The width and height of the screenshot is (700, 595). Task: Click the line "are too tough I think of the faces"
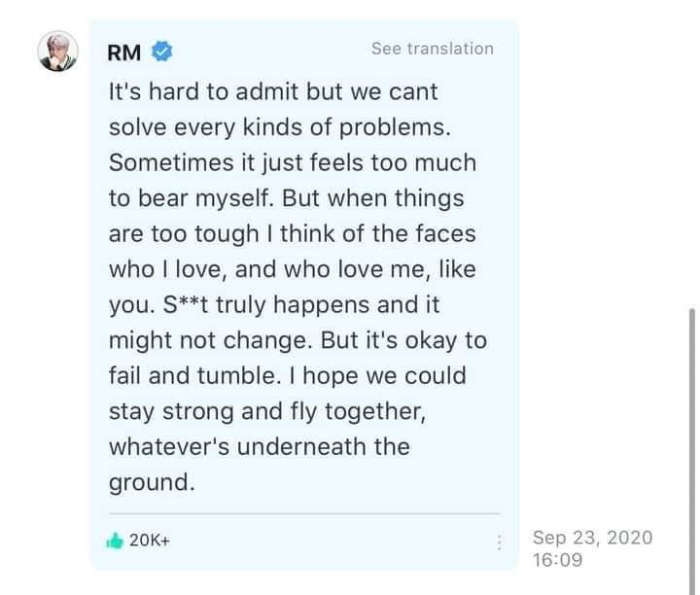pos(293,234)
